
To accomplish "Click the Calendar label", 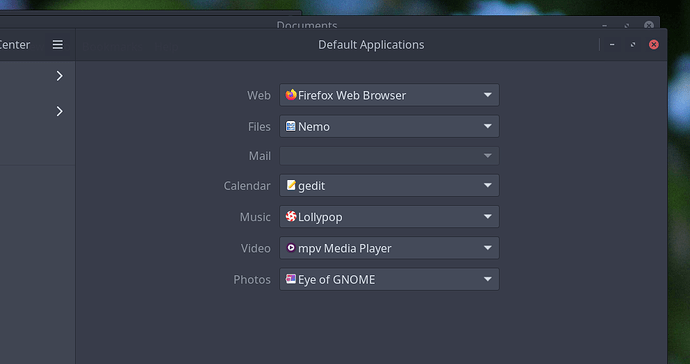I will pyautogui.click(x=247, y=186).
